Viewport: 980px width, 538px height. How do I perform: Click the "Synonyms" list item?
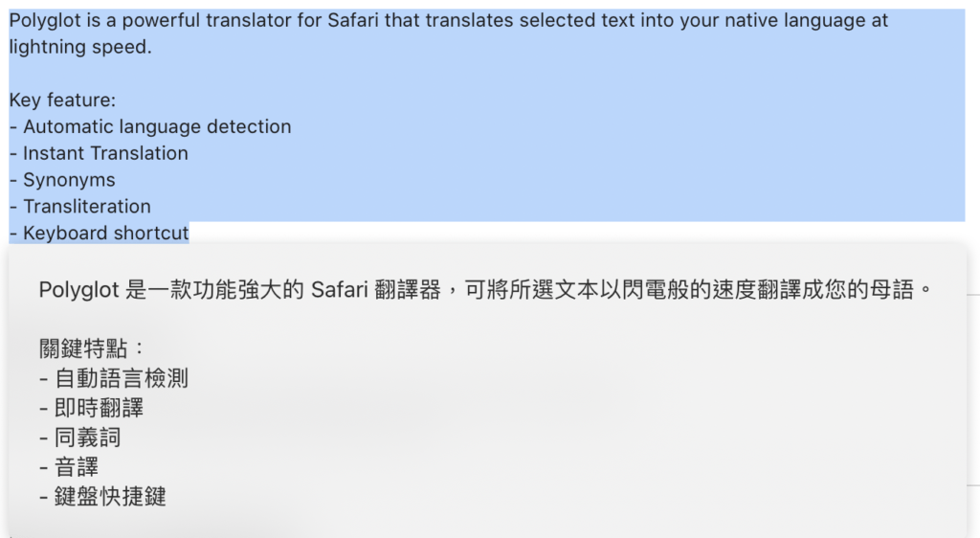pyautogui.click(x=62, y=180)
